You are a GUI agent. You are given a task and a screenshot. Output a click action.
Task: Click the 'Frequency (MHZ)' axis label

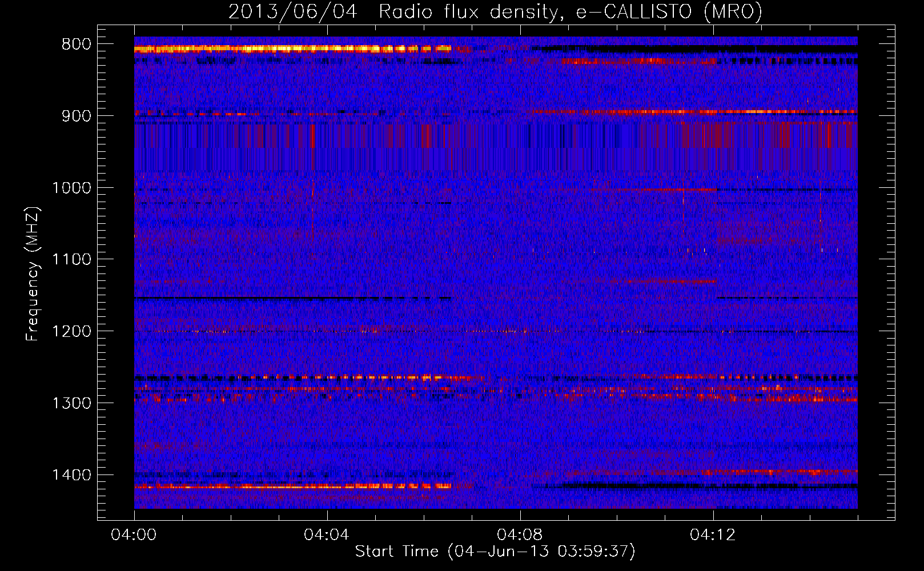point(33,274)
